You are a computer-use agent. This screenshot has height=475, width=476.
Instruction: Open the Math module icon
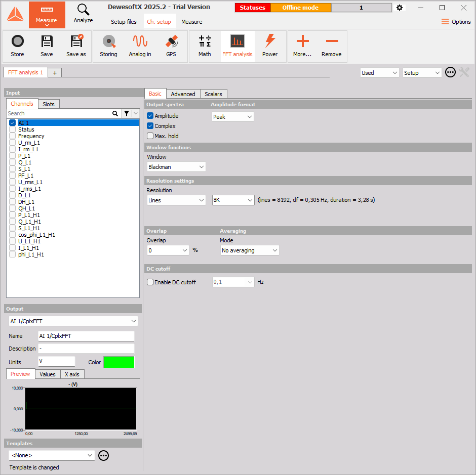click(x=205, y=41)
